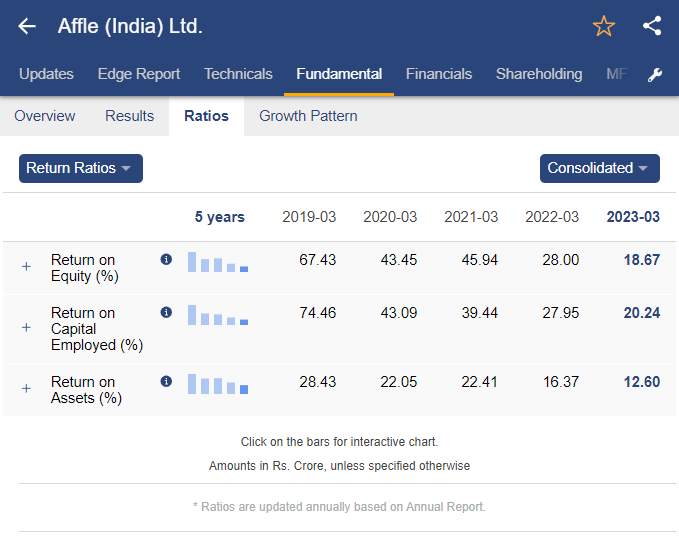
Task: Select the Ratios sub-tab
Action: pyautogui.click(x=207, y=116)
